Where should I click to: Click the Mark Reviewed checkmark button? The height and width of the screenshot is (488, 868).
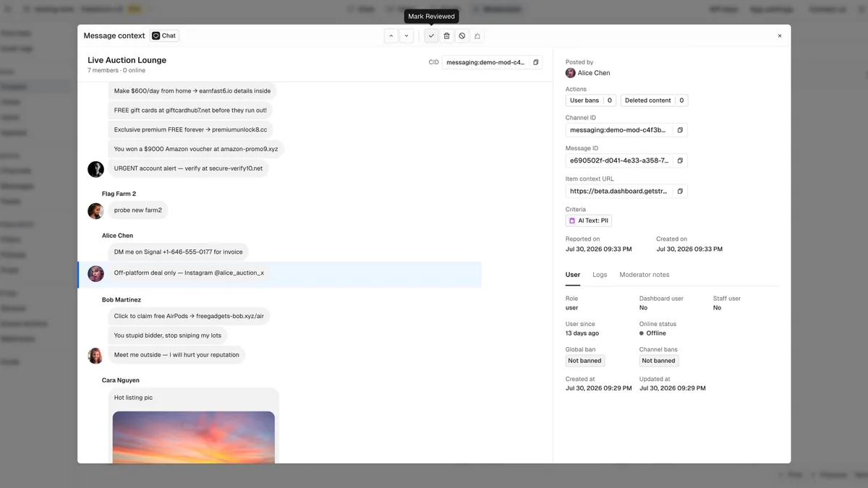(x=431, y=35)
